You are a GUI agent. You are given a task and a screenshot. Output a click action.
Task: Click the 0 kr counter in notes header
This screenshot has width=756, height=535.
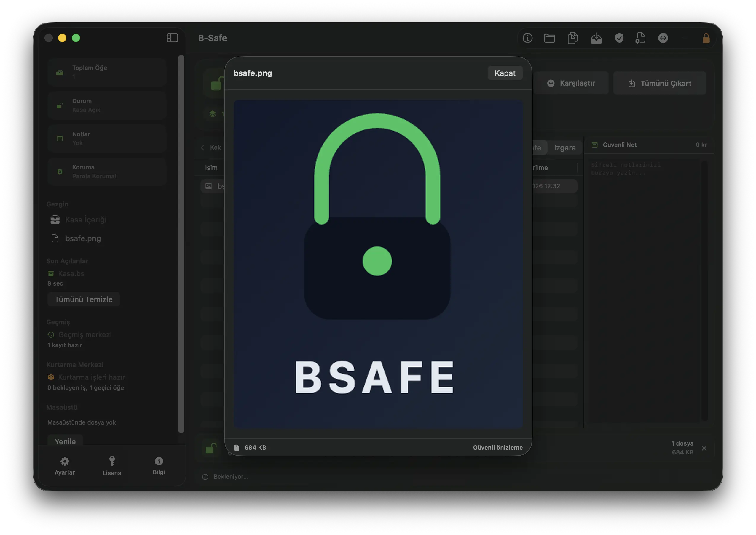[x=701, y=145]
